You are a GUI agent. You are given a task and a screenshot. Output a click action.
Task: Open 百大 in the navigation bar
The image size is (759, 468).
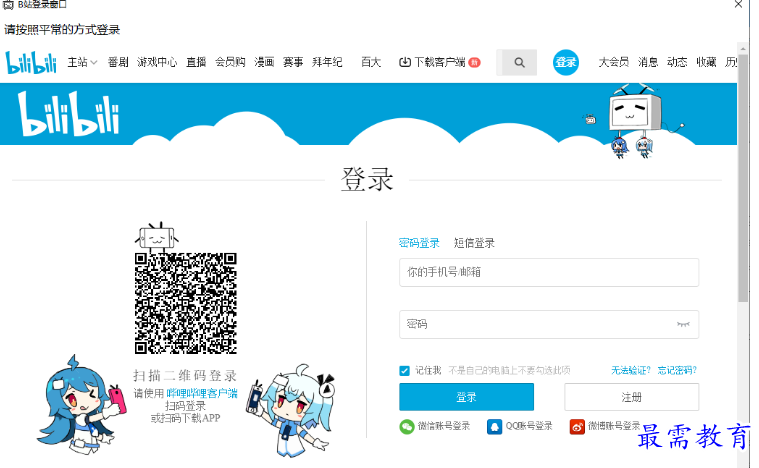click(371, 62)
